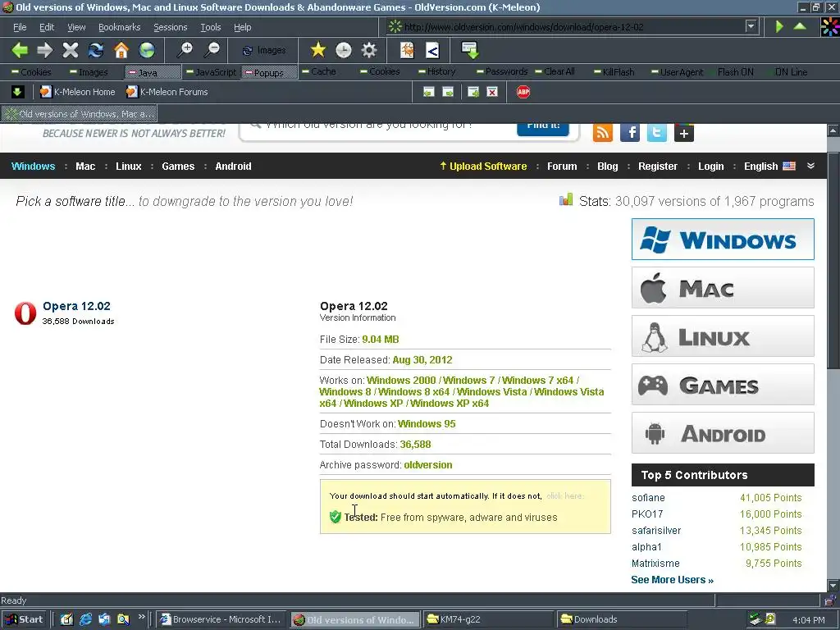The width and height of the screenshot is (840, 630).
Task: Toggle the Cache privacy option
Action: click(318, 72)
